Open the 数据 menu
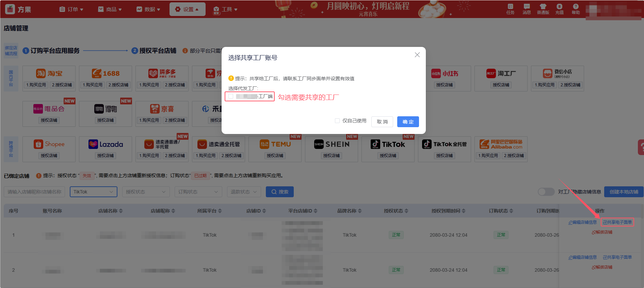644x288 pixels. [x=148, y=9]
